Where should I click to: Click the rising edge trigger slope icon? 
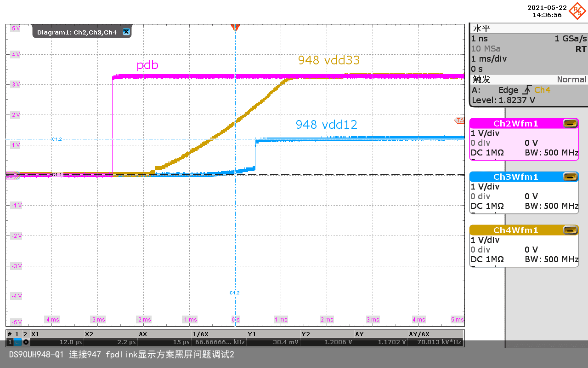(x=527, y=90)
